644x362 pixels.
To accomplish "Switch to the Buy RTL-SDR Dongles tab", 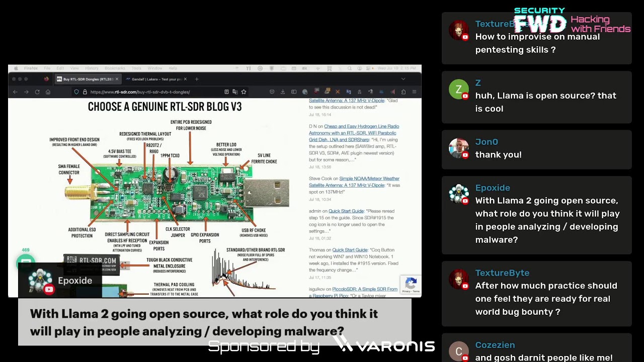I will [x=88, y=79].
